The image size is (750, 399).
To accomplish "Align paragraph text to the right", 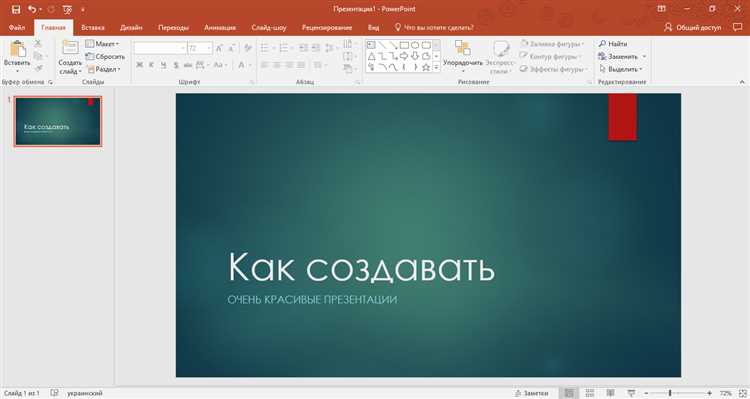I will pyautogui.click(x=289, y=65).
